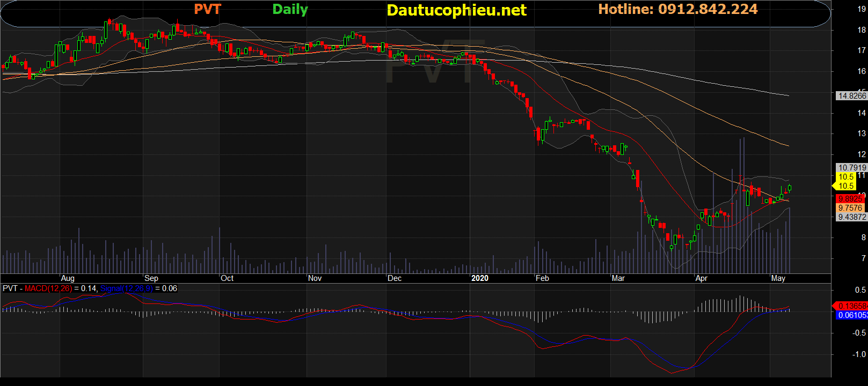The width and height of the screenshot is (868, 386).
Task: Select the MACD value = 0.14
Action: (85, 288)
